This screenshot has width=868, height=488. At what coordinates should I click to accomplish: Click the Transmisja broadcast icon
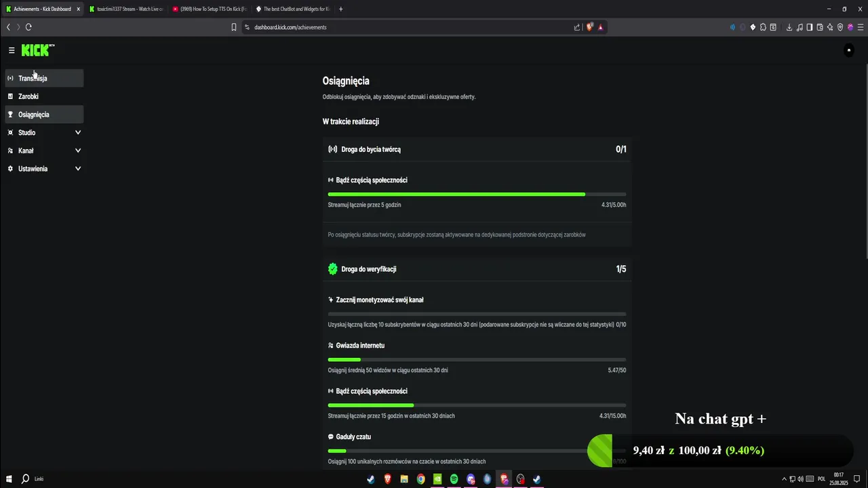(x=10, y=78)
